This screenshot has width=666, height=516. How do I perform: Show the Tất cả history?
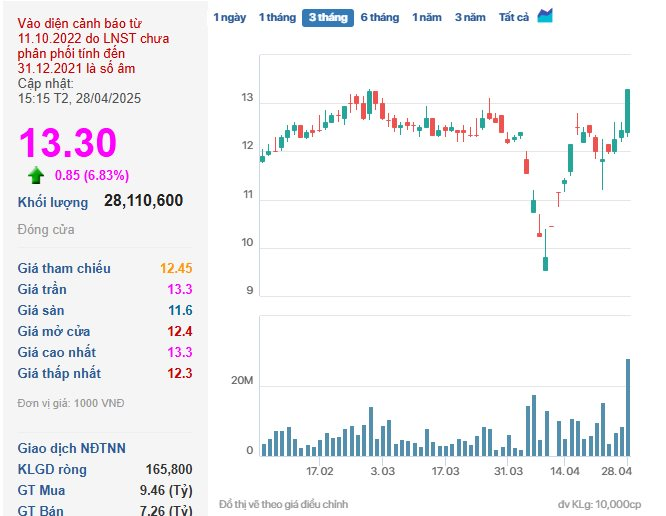(x=514, y=17)
